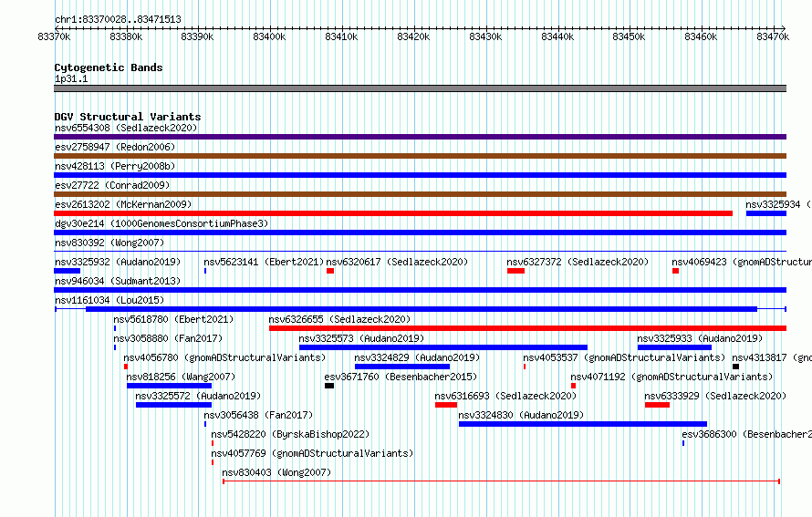Click the blue nsv3325933 variant bar
This screenshot has width=812, height=517.
tap(674, 347)
